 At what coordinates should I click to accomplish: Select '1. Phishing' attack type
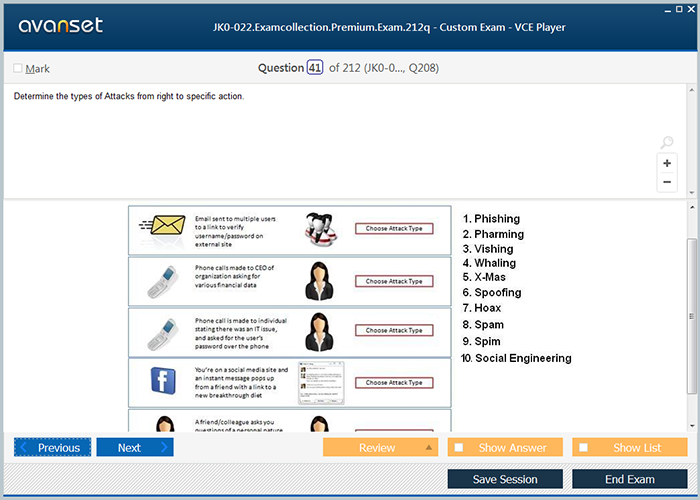coord(491,219)
